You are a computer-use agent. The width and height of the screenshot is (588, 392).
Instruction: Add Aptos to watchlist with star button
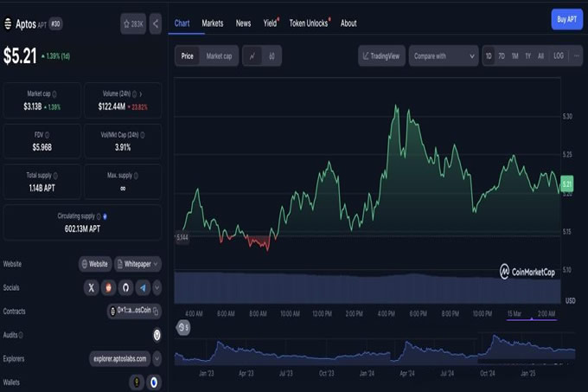133,24
